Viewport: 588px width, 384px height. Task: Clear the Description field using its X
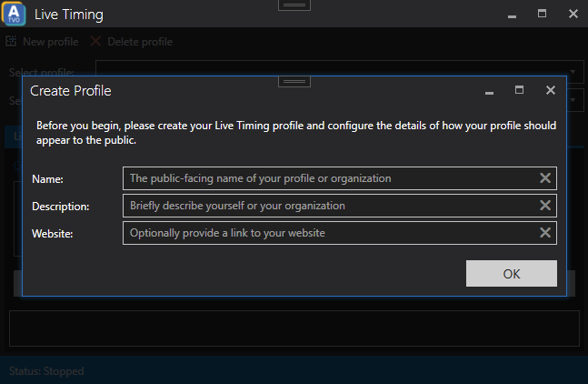545,206
